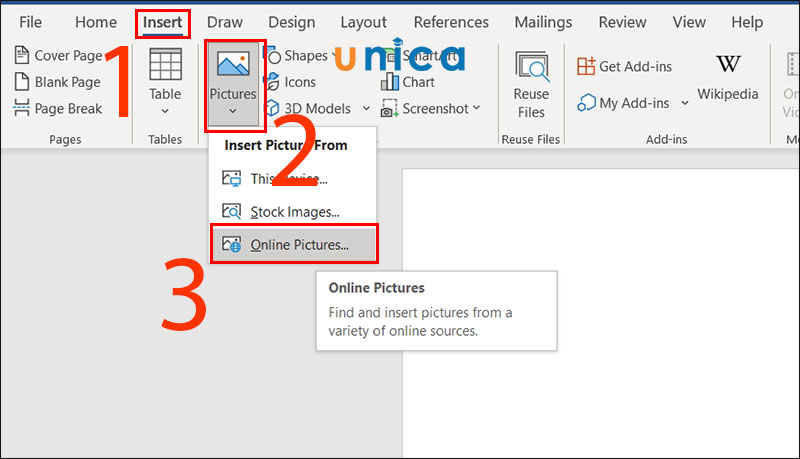Go to the References tab
Screen dimensions: 800x459
[x=451, y=22]
